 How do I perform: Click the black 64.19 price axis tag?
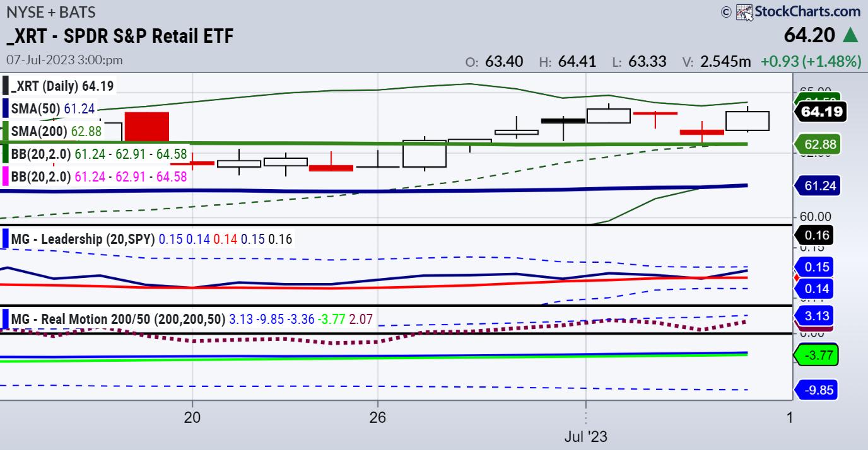pyautogui.click(x=820, y=112)
